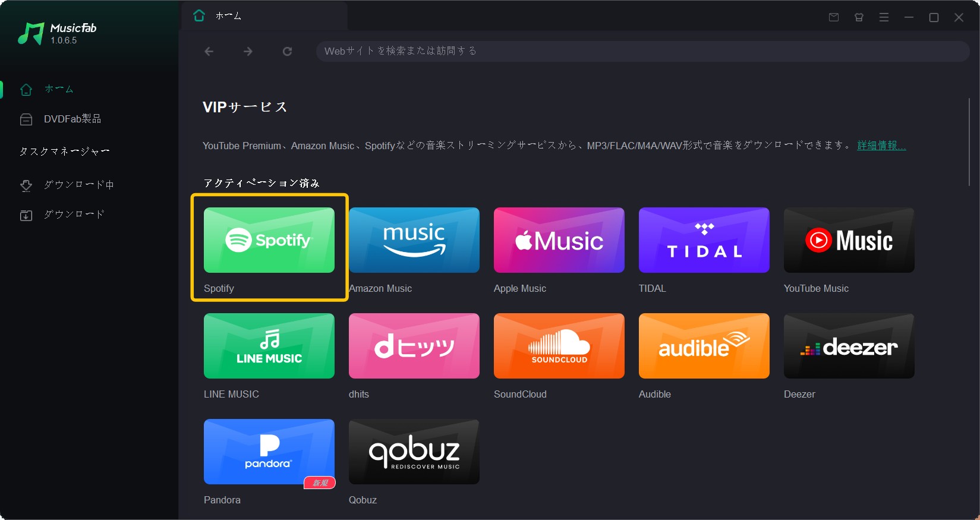The width and height of the screenshot is (980, 520).
Task: Click the Audible label text
Action: (655, 394)
